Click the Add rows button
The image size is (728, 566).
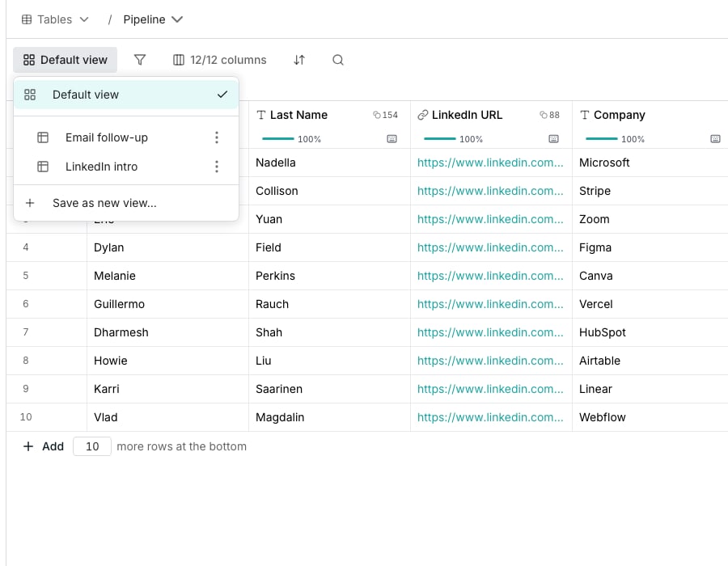pos(43,446)
